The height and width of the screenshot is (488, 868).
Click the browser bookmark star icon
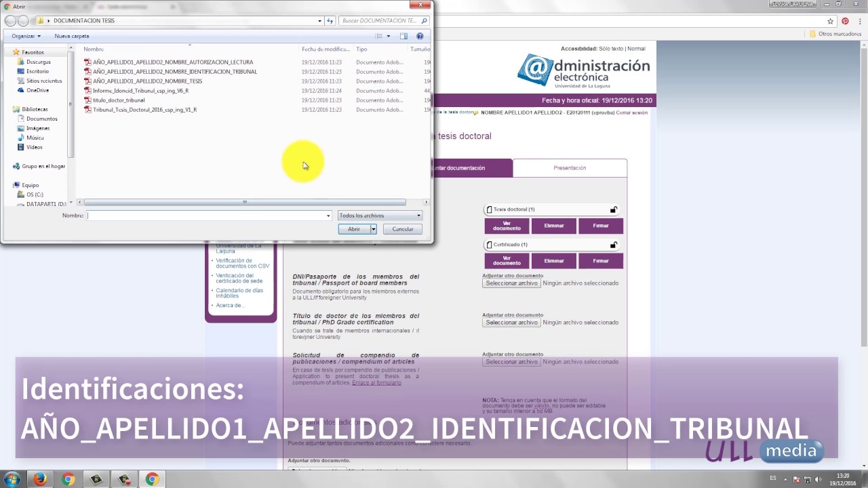point(830,21)
